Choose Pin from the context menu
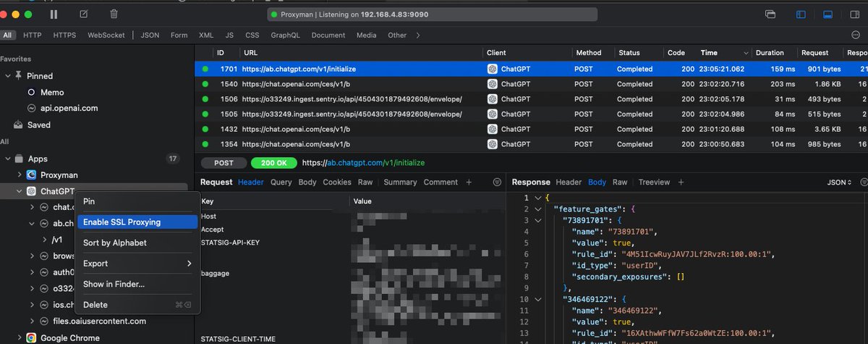The width and height of the screenshot is (868, 344). [x=137, y=201]
